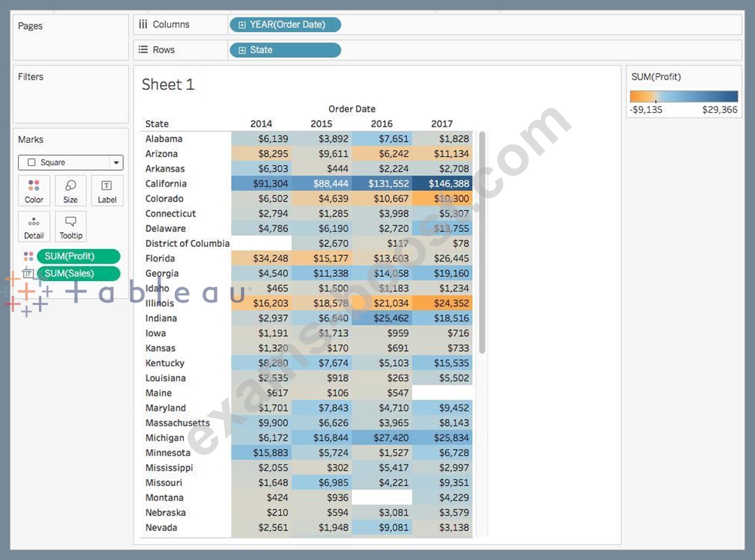Click the Rows shelf icon

pos(143,50)
